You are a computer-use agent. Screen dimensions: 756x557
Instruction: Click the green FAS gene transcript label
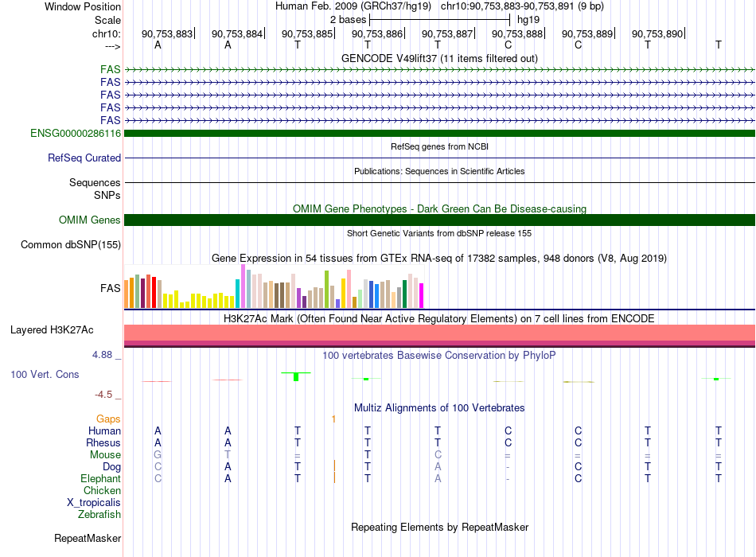point(111,69)
